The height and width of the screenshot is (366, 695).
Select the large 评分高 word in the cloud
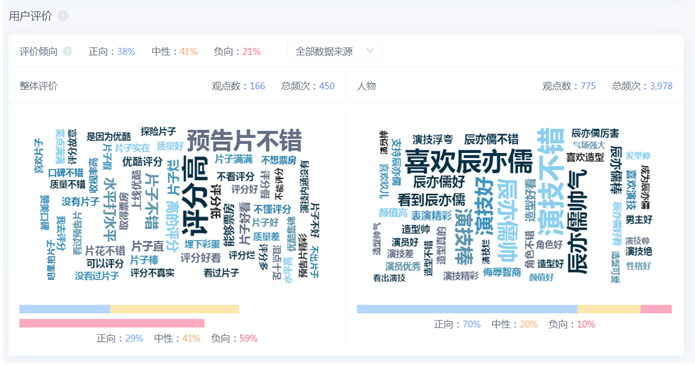coord(195,195)
